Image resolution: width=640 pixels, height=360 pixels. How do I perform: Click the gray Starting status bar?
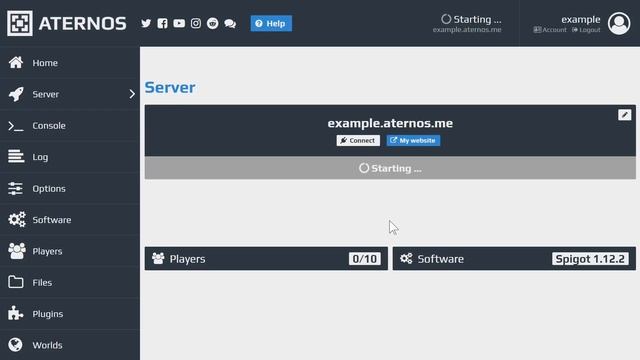[x=390, y=168]
